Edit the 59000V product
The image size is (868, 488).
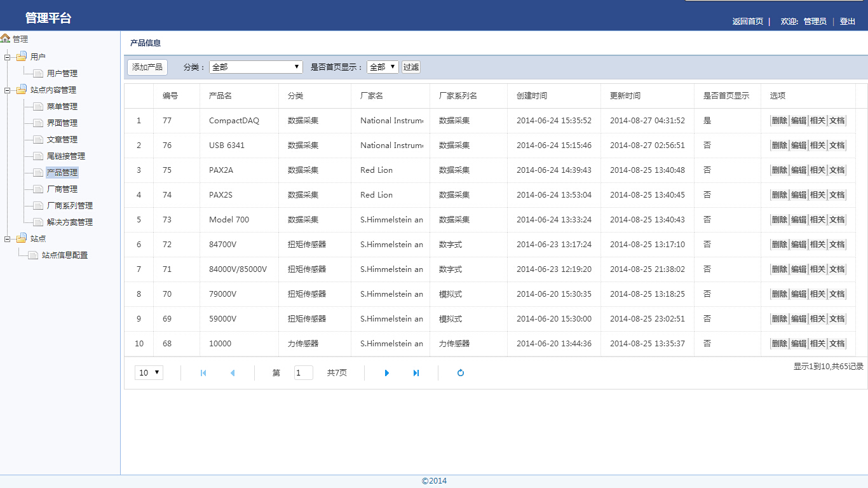pos(798,319)
